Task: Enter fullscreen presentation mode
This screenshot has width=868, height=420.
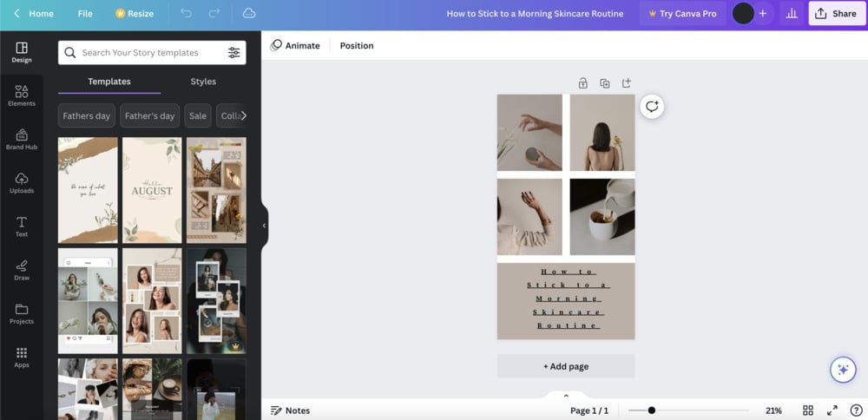Action: (x=832, y=410)
